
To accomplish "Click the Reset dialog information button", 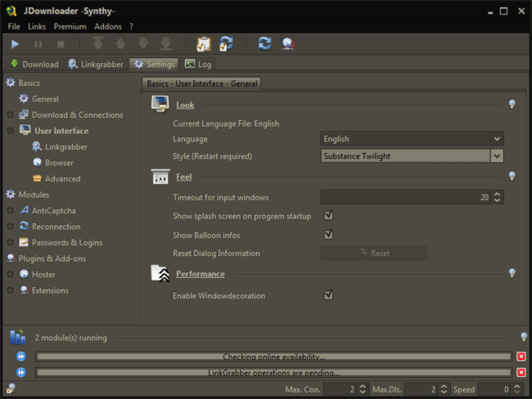I will (373, 253).
